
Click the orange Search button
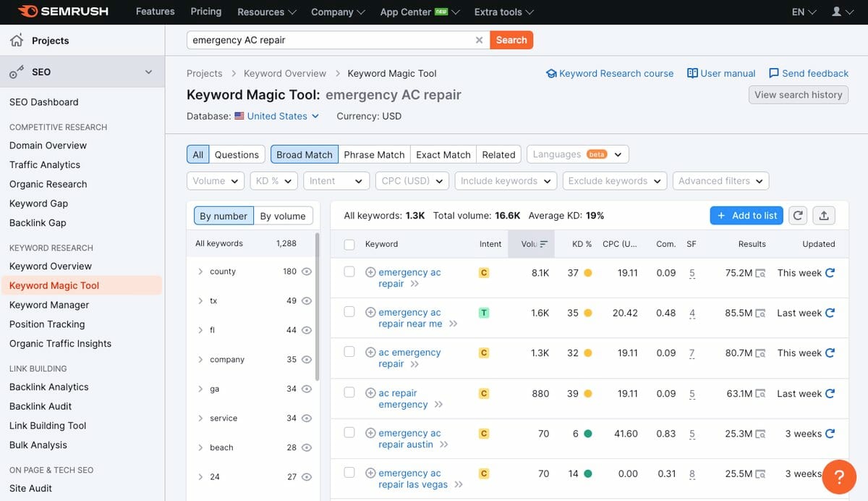pos(511,40)
